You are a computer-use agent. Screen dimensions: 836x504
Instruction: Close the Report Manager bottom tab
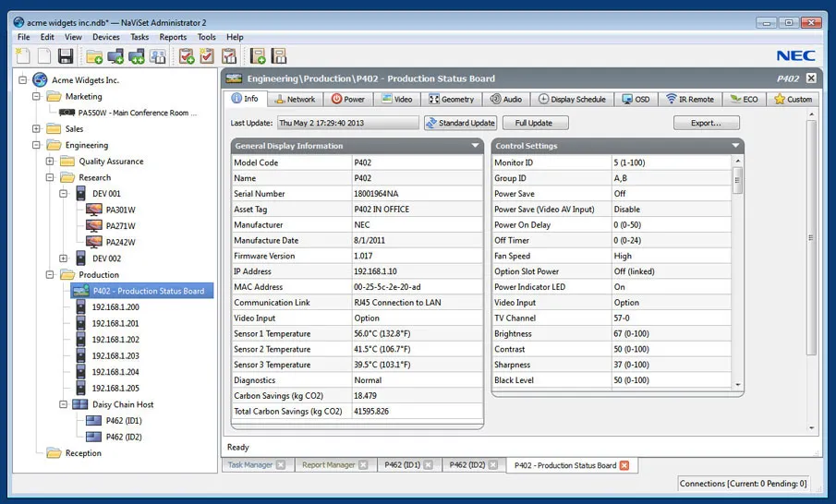coord(363,465)
